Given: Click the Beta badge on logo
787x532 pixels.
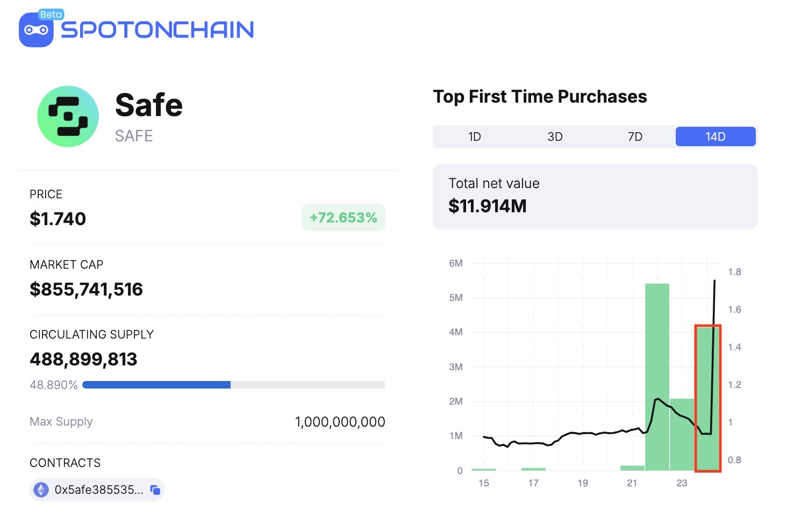Looking at the screenshot, I should [x=51, y=15].
